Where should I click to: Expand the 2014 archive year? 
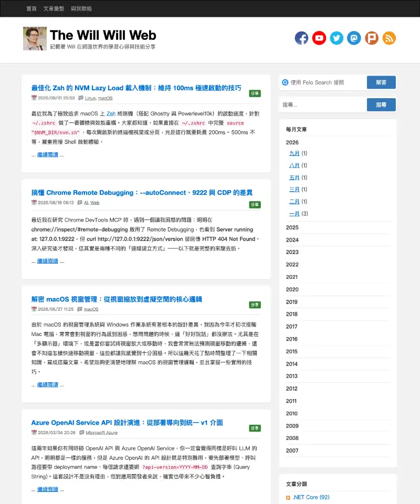coord(292,364)
